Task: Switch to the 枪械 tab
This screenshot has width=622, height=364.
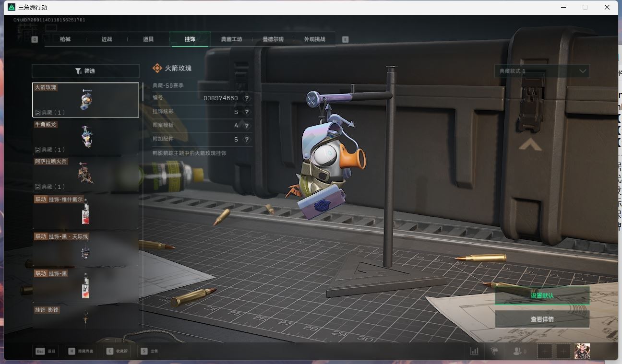Action: click(x=65, y=39)
